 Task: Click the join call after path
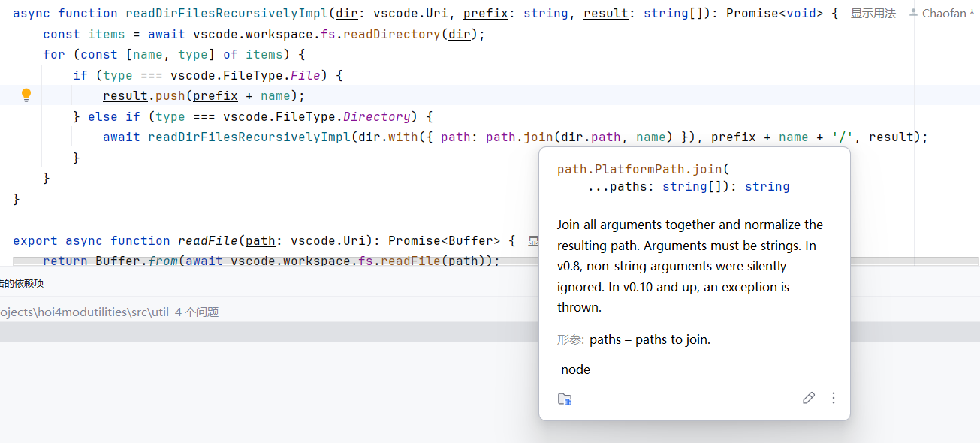(539, 137)
